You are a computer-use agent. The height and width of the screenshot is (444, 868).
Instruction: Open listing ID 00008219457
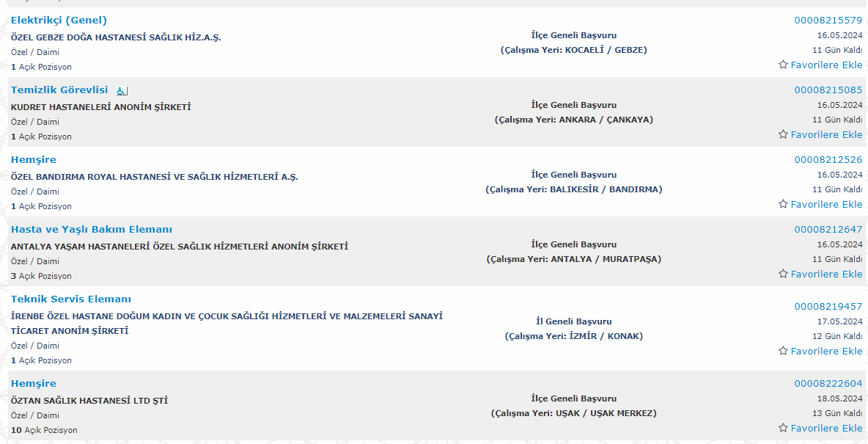click(x=828, y=306)
